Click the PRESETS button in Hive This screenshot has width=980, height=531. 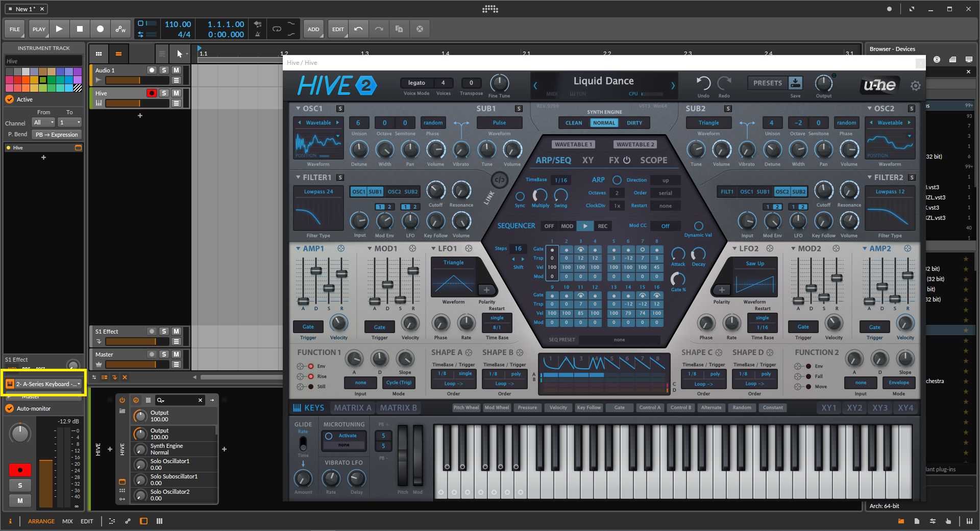pyautogui.click(x=767, y=83)
